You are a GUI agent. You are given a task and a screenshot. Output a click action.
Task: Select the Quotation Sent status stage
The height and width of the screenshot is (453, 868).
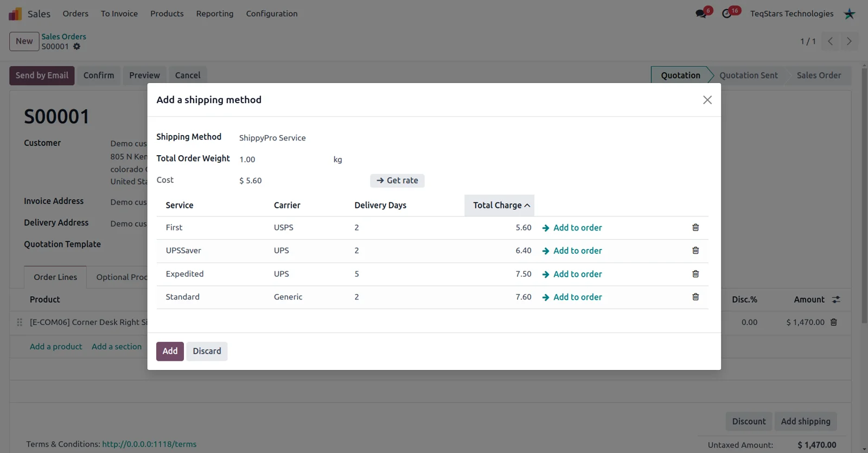[749, 75]
